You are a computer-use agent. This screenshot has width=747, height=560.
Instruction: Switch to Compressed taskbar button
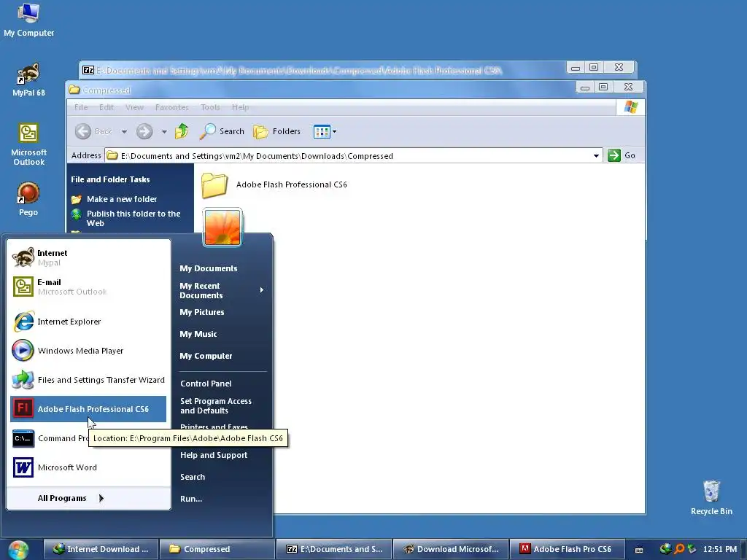tap(217, 549)
